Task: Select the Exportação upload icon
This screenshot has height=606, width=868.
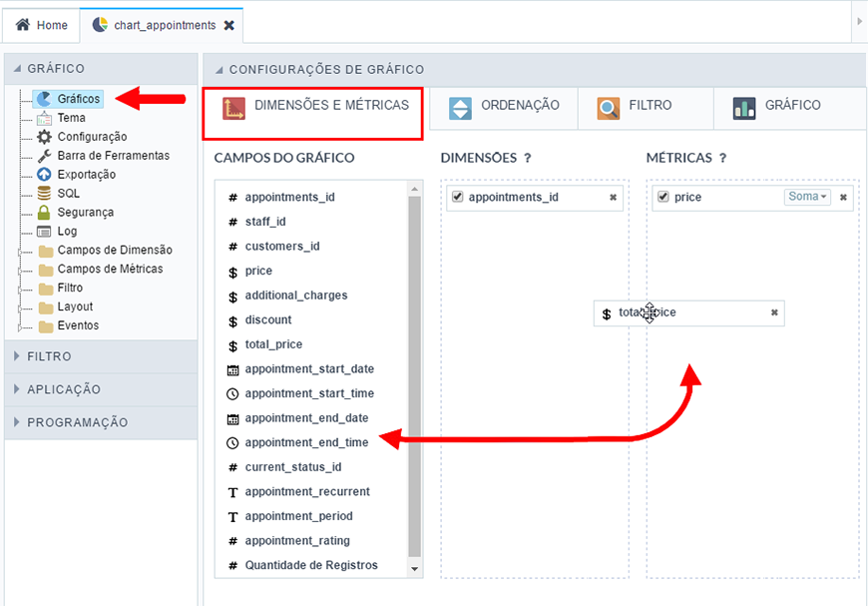Action: click(x=44, y=175)
